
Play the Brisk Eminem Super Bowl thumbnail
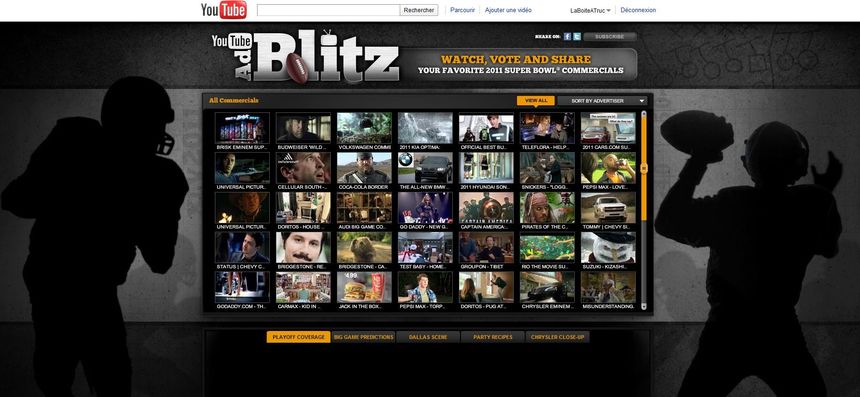[x=242, y=128]
